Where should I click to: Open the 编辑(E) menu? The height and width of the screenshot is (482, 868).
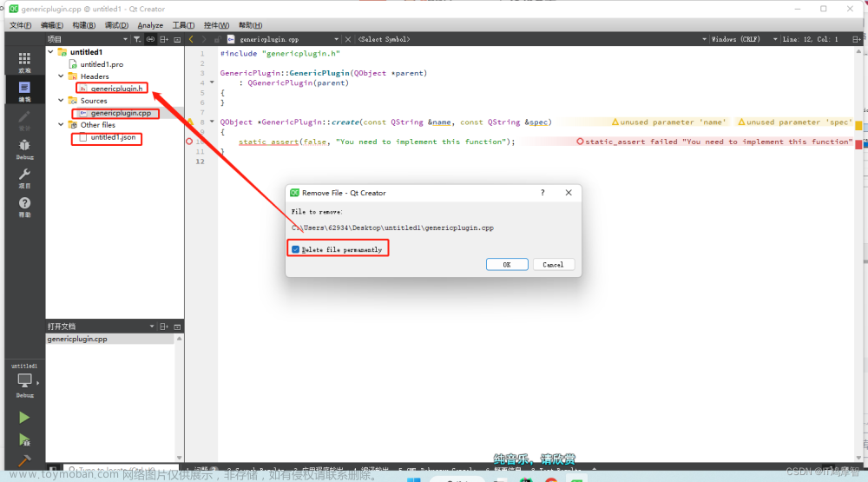click(52, 25)
